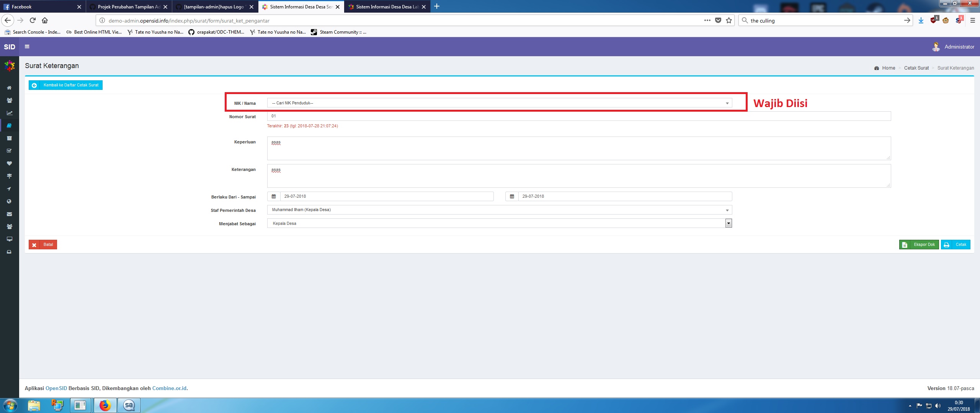
Task: Open Firefox from the Windows taskbar
Action: coord(105,405)
